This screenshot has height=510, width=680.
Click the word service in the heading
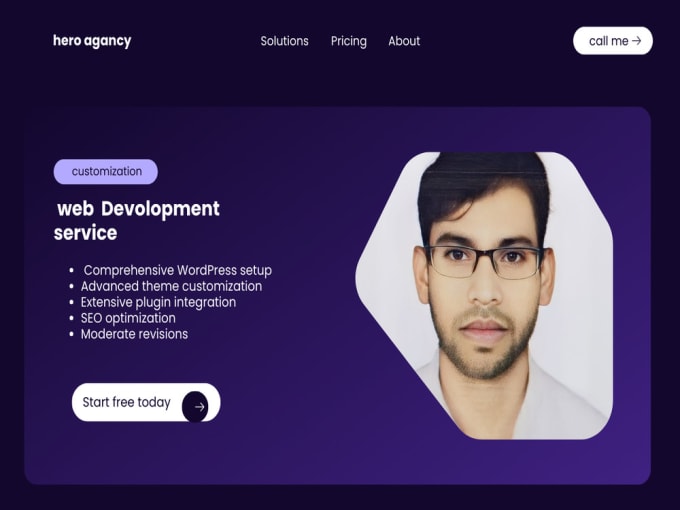tap(85, 233)
